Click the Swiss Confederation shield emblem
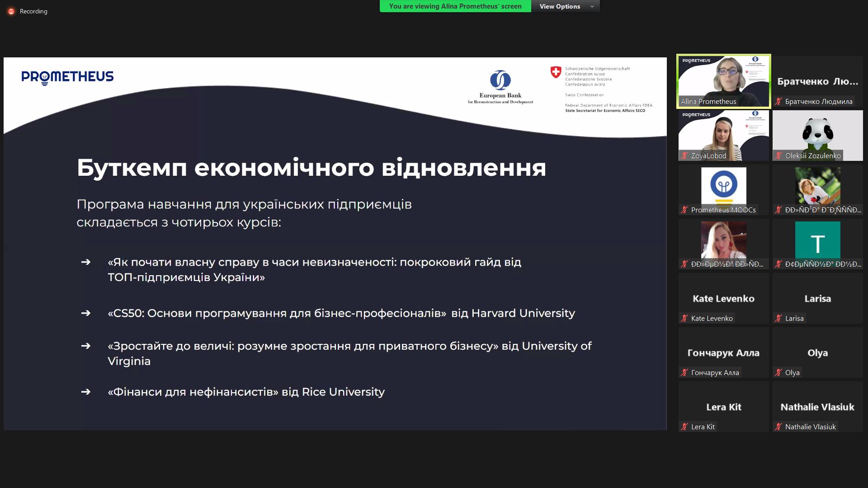 click(556, 72)
